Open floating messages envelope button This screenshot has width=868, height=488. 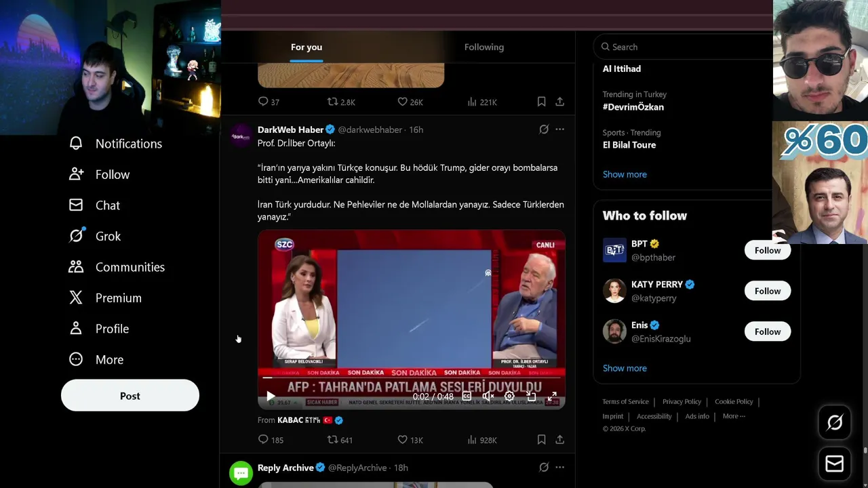pos(835,464)
